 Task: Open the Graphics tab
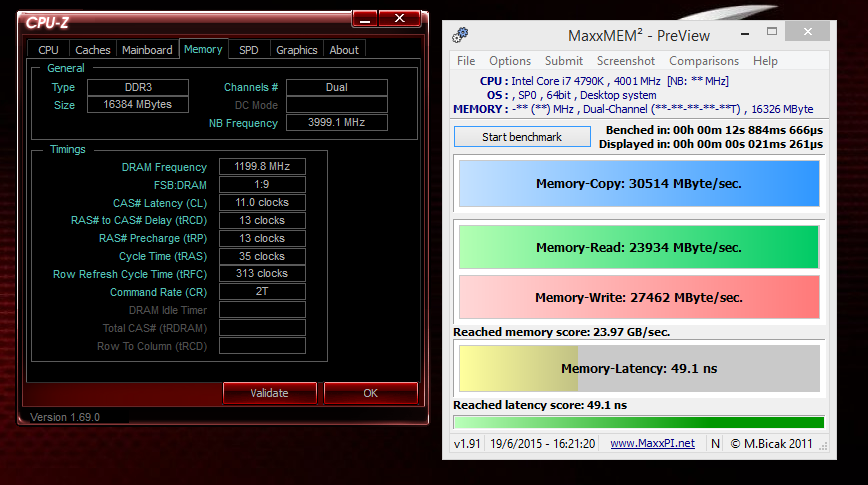coord(297,50)
